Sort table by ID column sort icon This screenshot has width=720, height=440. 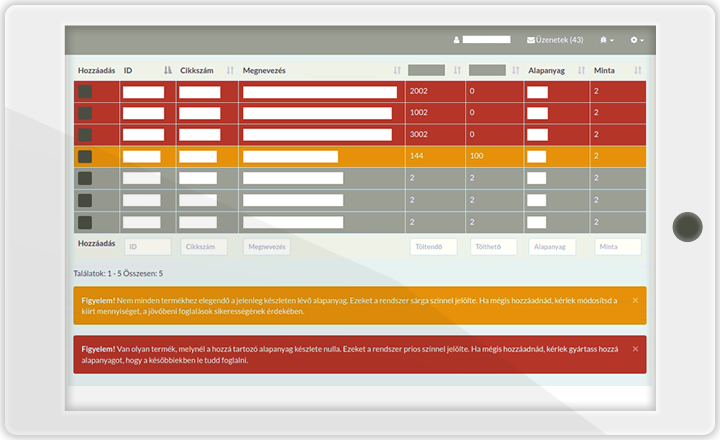[167, 71]
